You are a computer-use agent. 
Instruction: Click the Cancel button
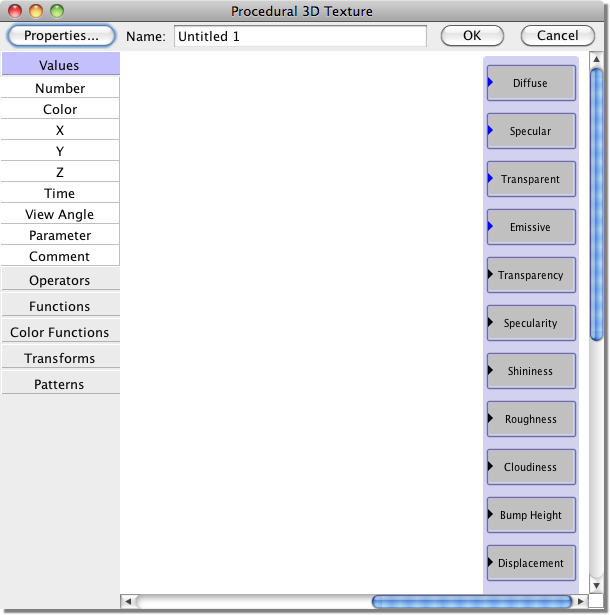(557, 36)
